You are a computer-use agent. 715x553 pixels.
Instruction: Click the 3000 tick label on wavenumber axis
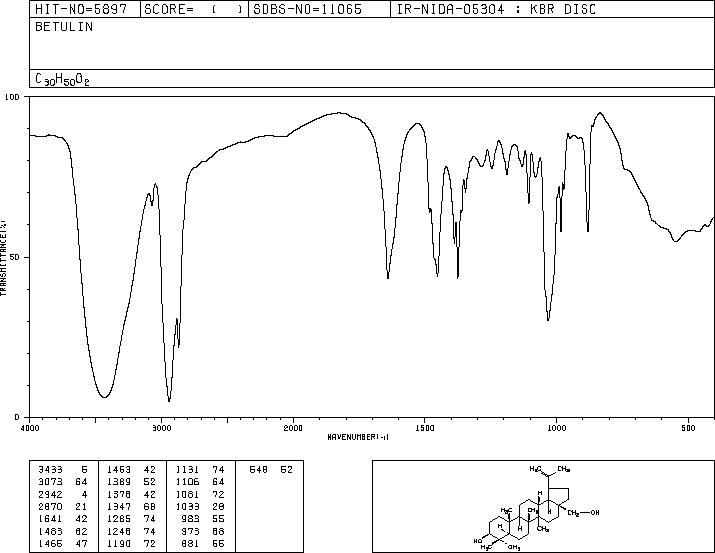pyautogui.click(x=161, y=428)
